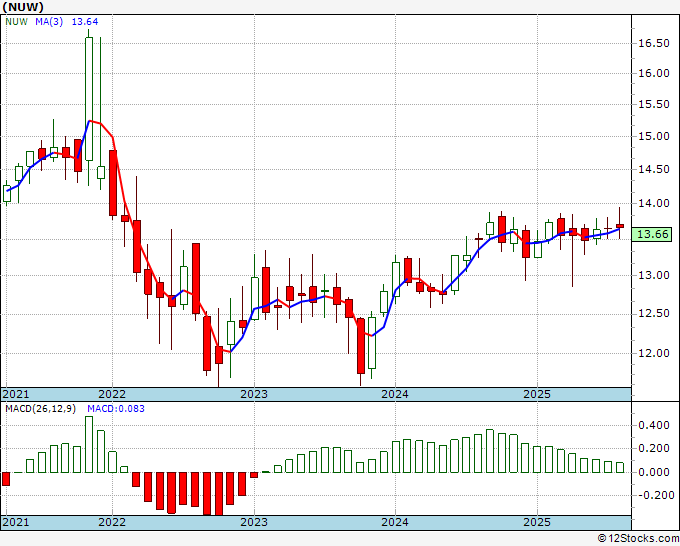Click the 16.00 price axis label
Image resolution: width=680 pixels, height=546 pixels.
654,73
